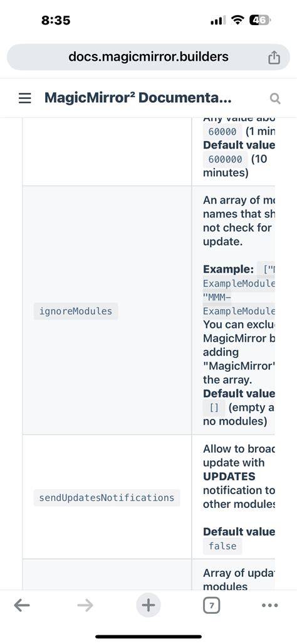This screenshot has height=644, width=297.
Task: Tap the docs.magicmirror.builders address bar
Action: click(148, 56)
